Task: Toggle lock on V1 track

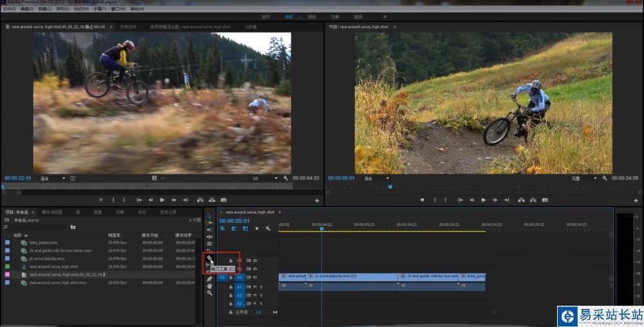Action: coord(231,277)
